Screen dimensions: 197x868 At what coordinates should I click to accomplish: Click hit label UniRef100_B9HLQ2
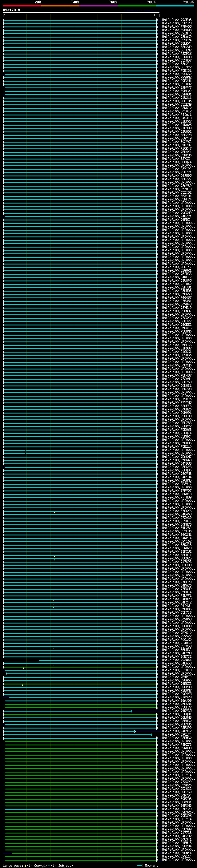click(176, 91)
